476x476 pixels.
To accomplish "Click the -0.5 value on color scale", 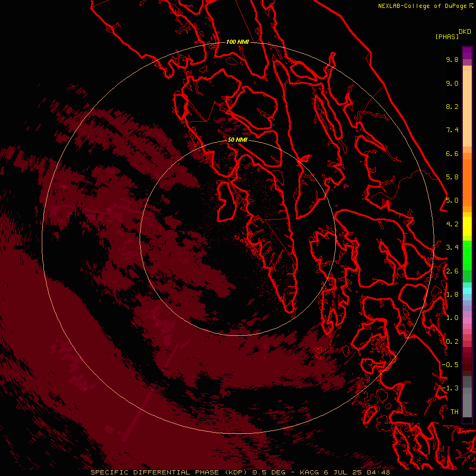I will point(450,365).
